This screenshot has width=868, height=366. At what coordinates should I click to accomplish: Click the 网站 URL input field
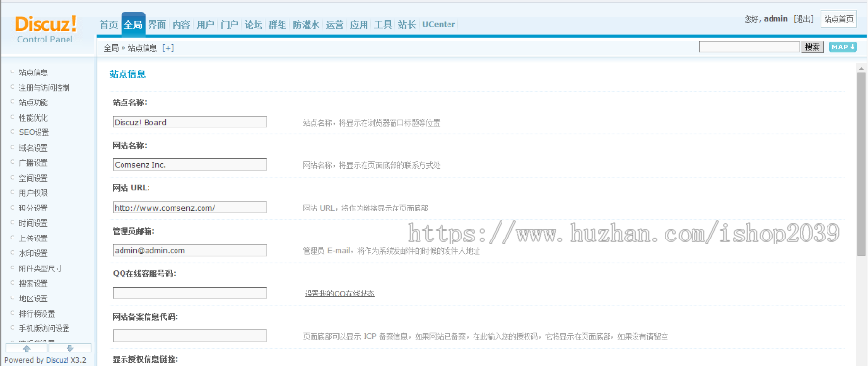[189, 208]
